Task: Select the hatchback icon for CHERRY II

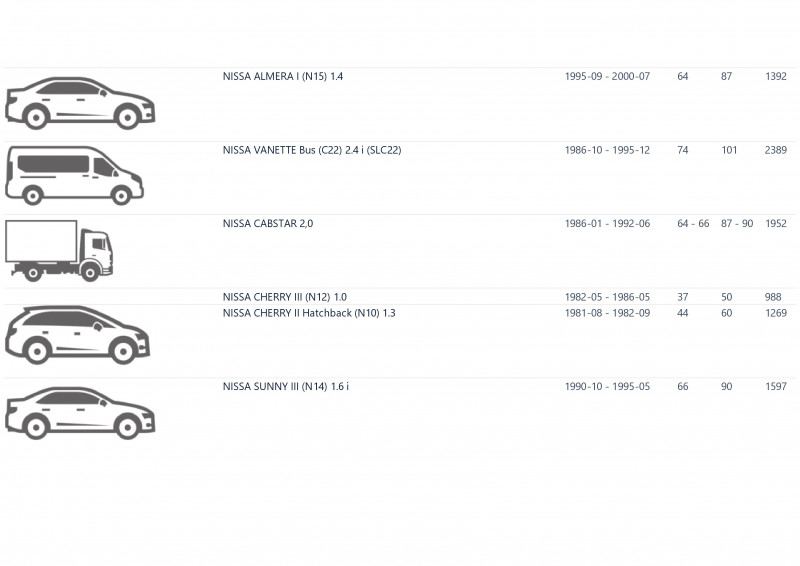Action: (78, 335)
